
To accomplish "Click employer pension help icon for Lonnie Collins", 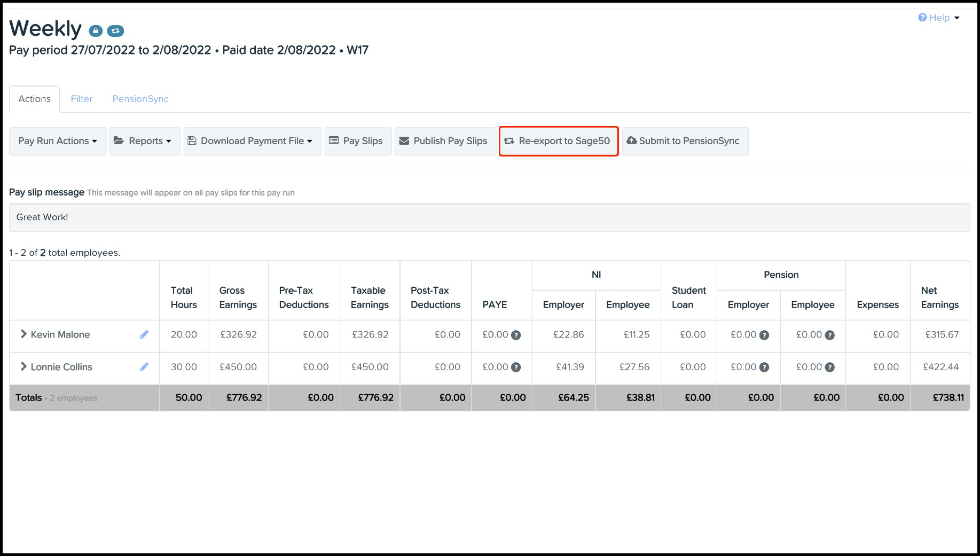I will (764, 367).
